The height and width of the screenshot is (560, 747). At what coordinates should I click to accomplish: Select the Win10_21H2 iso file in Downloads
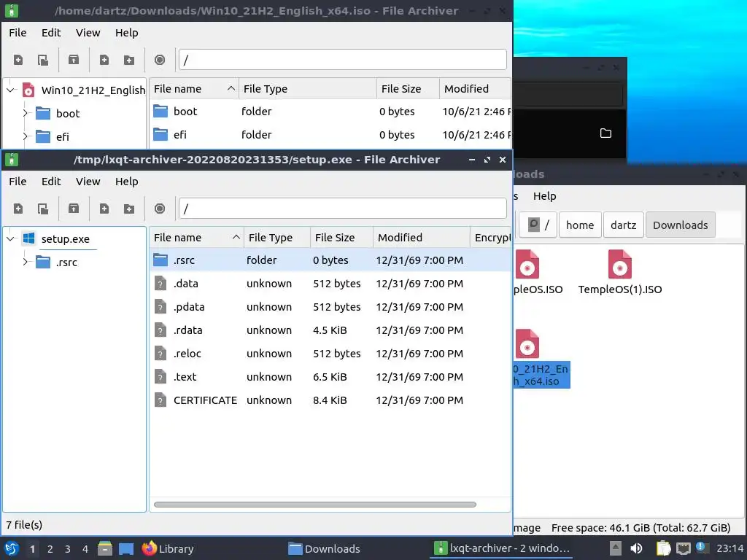[x=541, y=358]
